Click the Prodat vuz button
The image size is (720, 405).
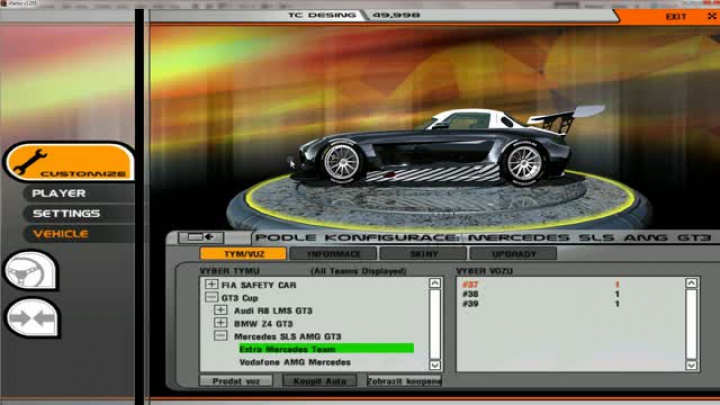pyautogui.click(x=236, y=381)
